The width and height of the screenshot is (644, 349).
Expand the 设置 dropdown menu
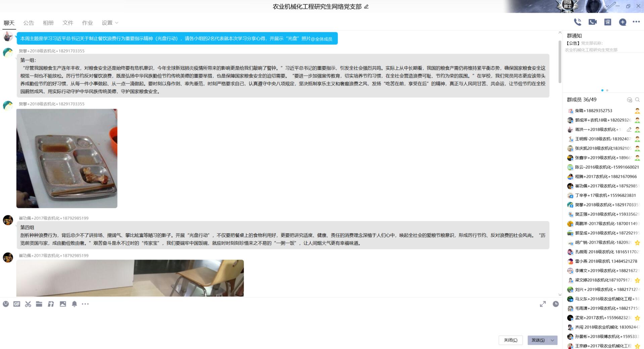pyautogui.click(x=110, y=23)
